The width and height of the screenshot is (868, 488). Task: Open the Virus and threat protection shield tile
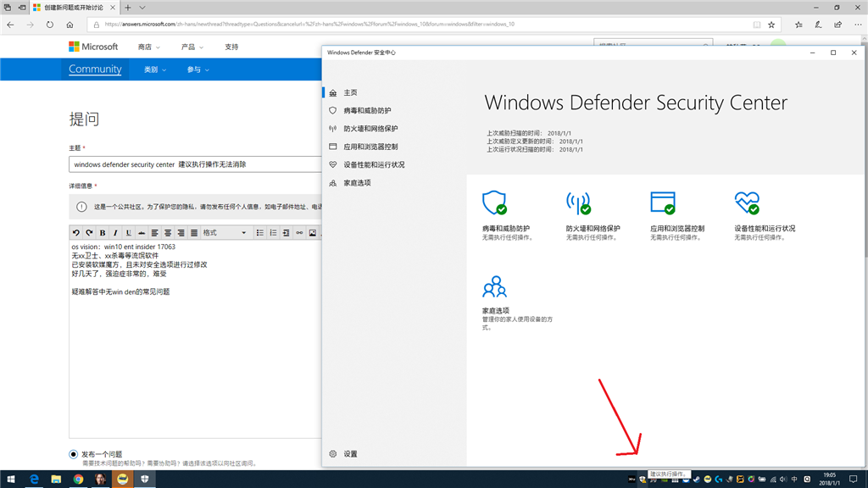click(x=494, y=203)
